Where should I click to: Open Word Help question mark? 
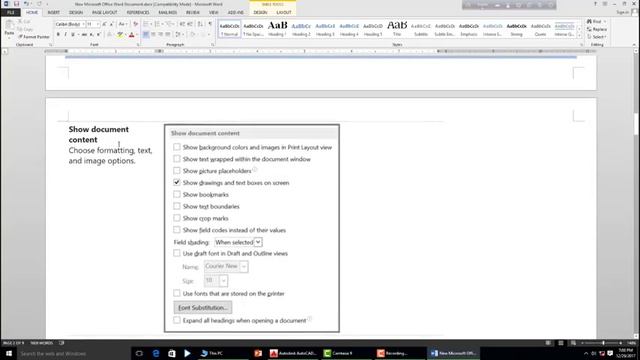595,4
